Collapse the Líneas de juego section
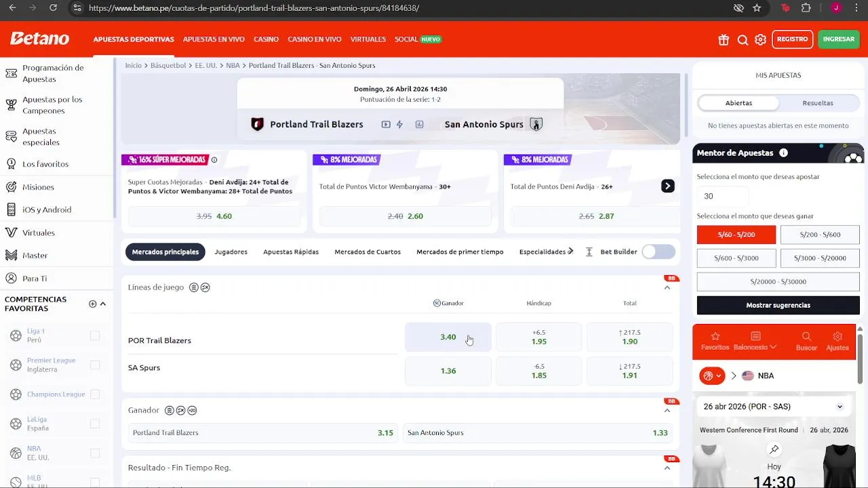868x488 pixels. pyautogui.click(x=667, y=287)
